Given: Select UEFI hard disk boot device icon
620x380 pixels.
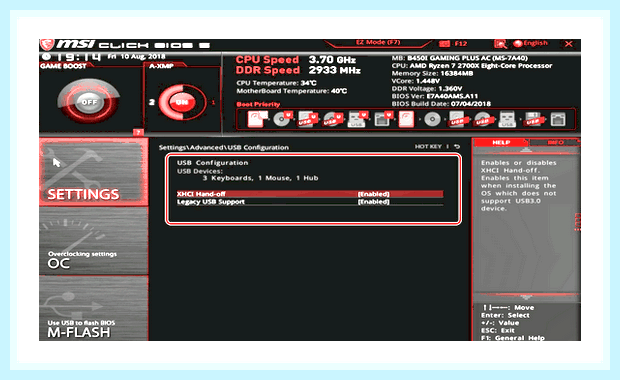Looking at the screenshot, I should tap(257, 119).
